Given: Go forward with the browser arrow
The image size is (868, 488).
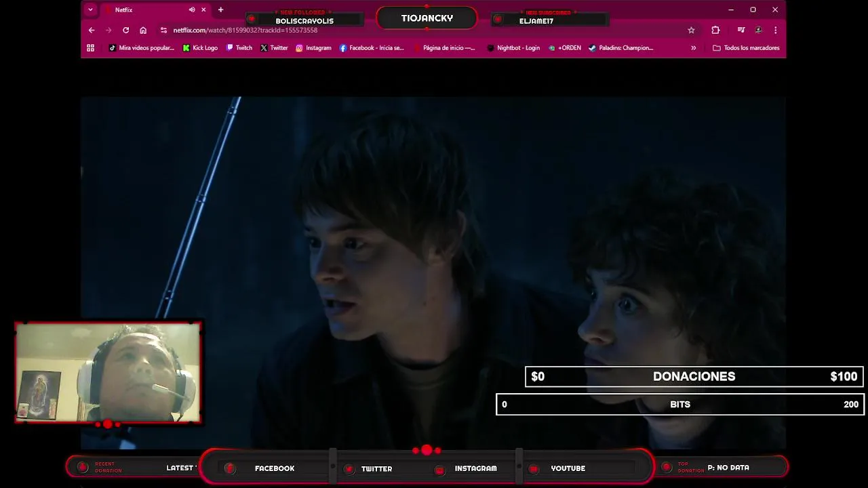Looking at the screenshot, I should 108,30.
